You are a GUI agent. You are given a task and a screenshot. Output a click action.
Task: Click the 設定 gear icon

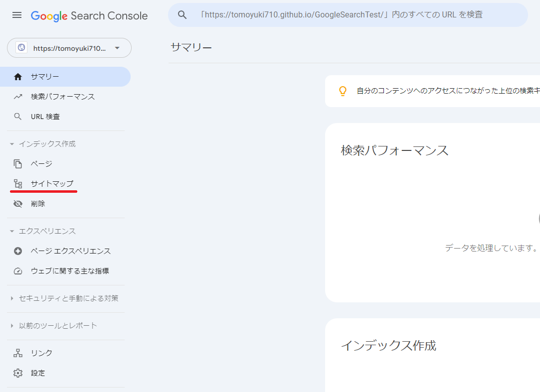(x=17, y=373)
